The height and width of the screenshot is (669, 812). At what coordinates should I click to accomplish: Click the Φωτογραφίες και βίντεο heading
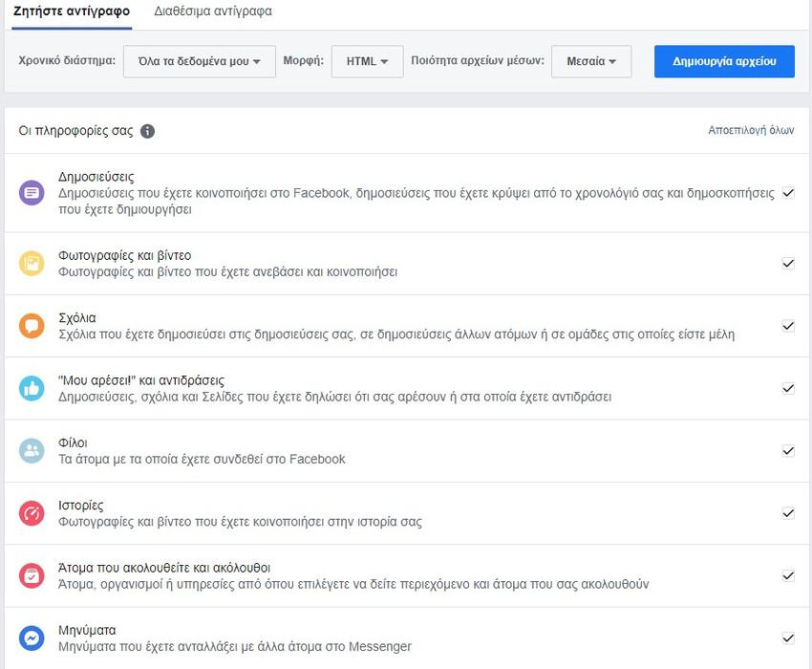coord(124,255)
